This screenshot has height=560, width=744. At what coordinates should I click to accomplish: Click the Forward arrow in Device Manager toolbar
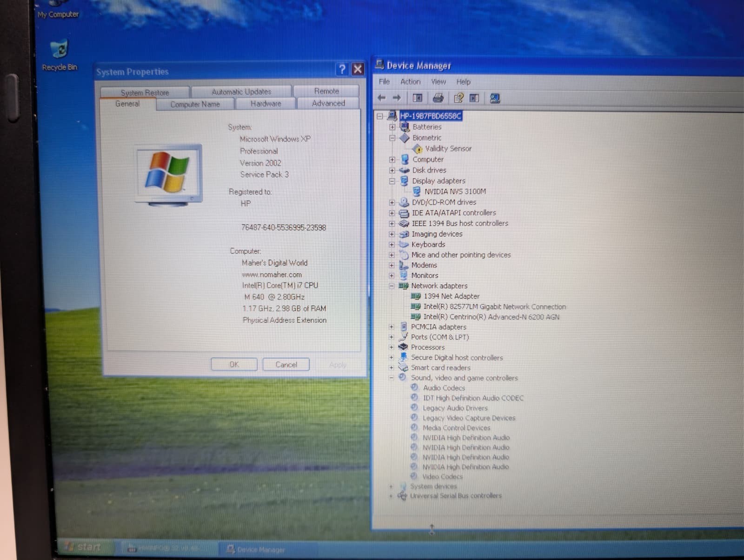pyautogui.click(x=397, y=98)
